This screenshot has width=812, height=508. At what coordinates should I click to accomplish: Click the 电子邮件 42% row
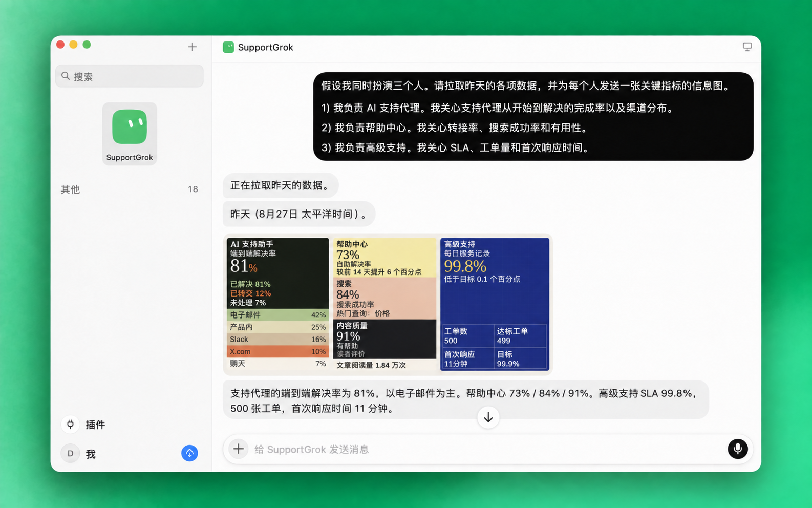coord(277,315)
